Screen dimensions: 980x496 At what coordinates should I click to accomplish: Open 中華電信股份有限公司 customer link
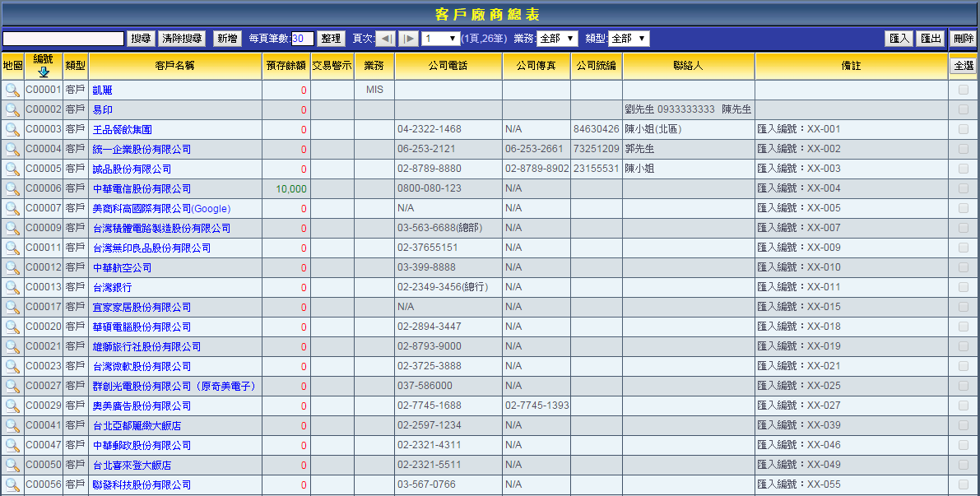pos(142,189)
